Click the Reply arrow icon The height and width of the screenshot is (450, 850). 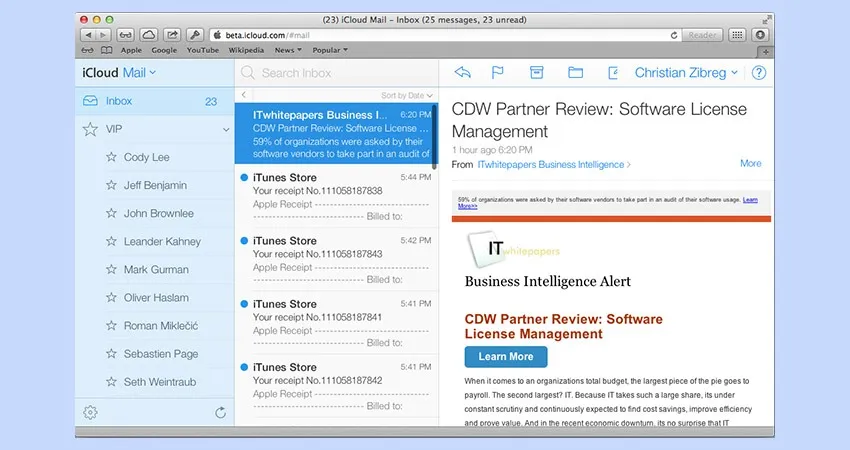click(462, 72)
